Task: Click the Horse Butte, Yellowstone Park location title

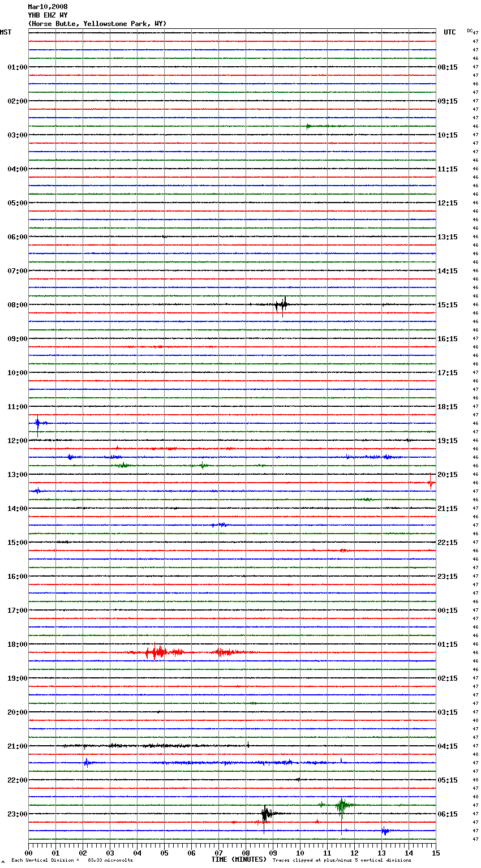Action: 97,24
